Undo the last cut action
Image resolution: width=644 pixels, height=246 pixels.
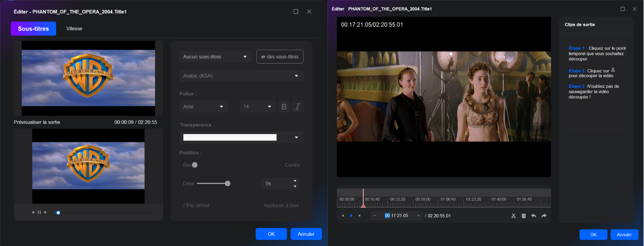pyautogui.click(x=534, y=216)
